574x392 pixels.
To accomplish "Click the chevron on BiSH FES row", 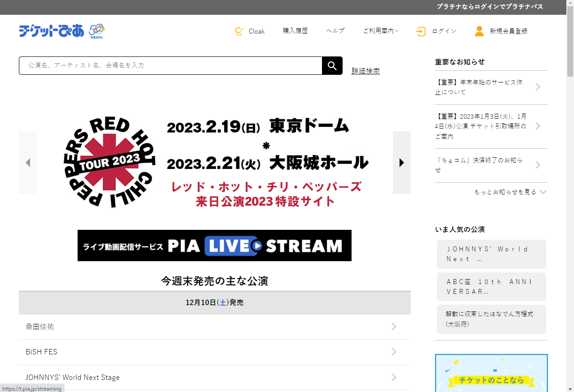I will pyautogui.click(x=394, y=352).
